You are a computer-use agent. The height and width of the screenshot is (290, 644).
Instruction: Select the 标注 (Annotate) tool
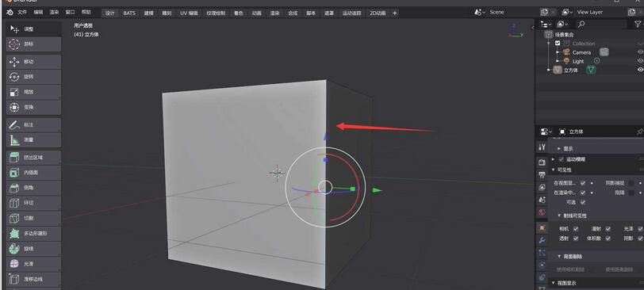[x=33, y=124]
